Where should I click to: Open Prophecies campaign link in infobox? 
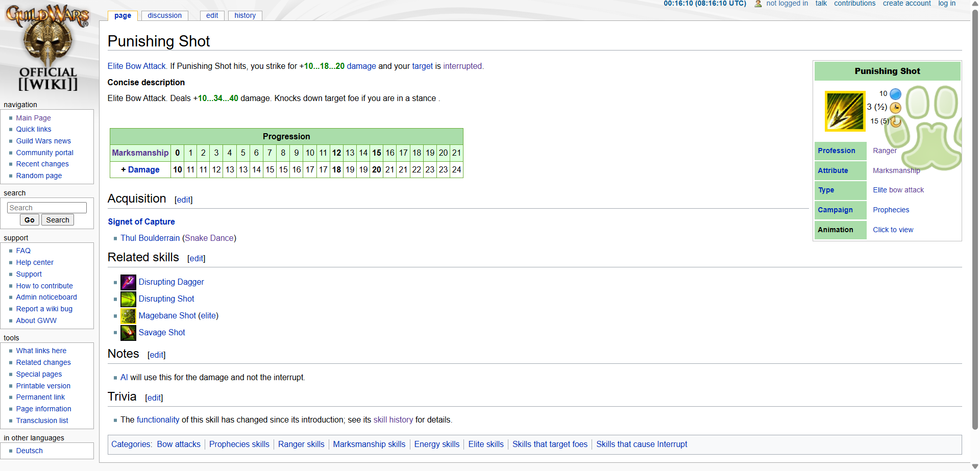click(891, 210)
